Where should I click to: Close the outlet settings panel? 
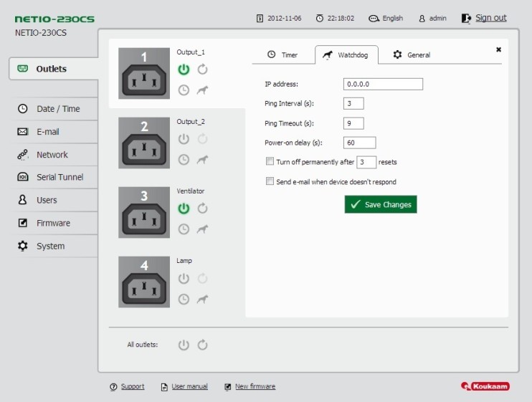(498, 49)
